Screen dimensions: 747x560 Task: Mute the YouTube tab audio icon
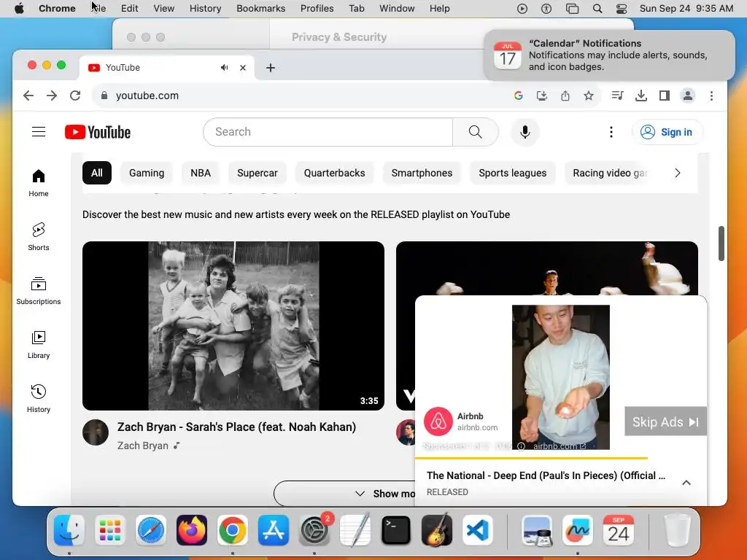pyautogui.click(x=225, y=68)
